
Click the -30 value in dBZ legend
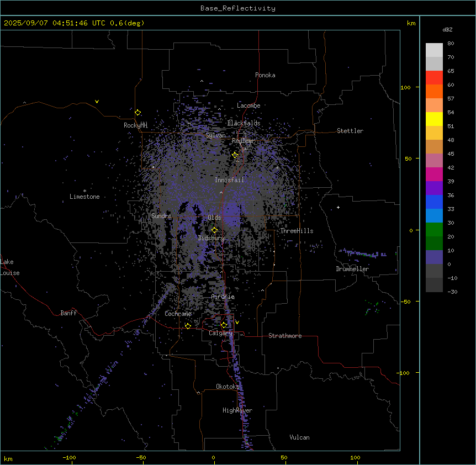452,292
